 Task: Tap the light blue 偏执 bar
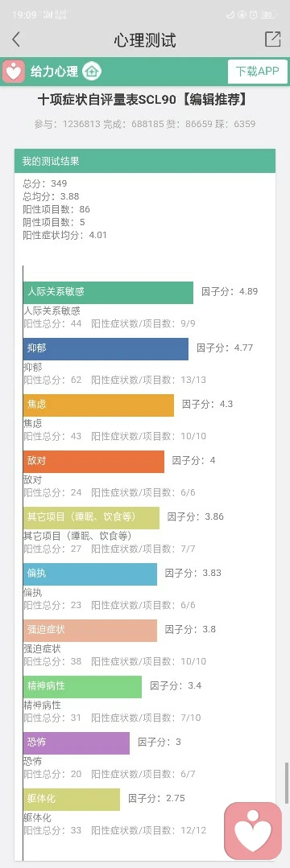pyautogui.click(x=90, y=574)
